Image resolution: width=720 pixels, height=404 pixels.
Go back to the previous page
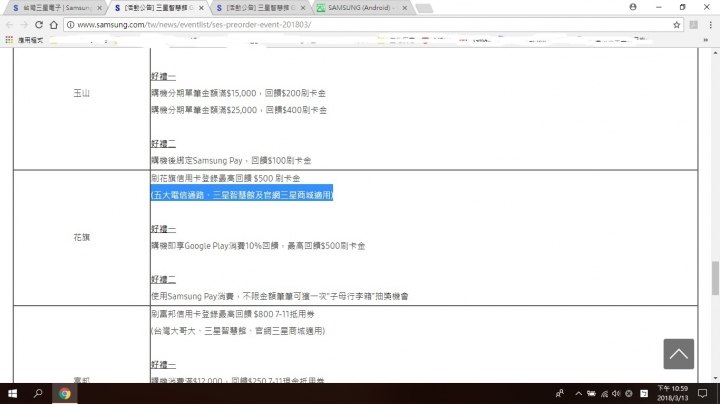10,25
